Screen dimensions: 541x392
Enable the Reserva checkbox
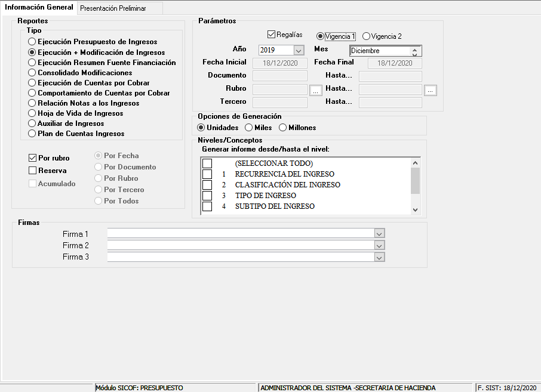point(33,171)
